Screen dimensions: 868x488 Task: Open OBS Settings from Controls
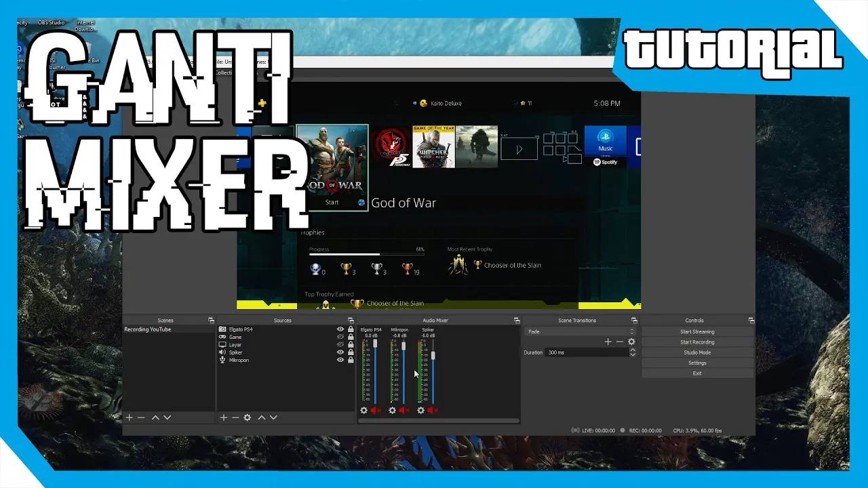(x=697, y=363)
